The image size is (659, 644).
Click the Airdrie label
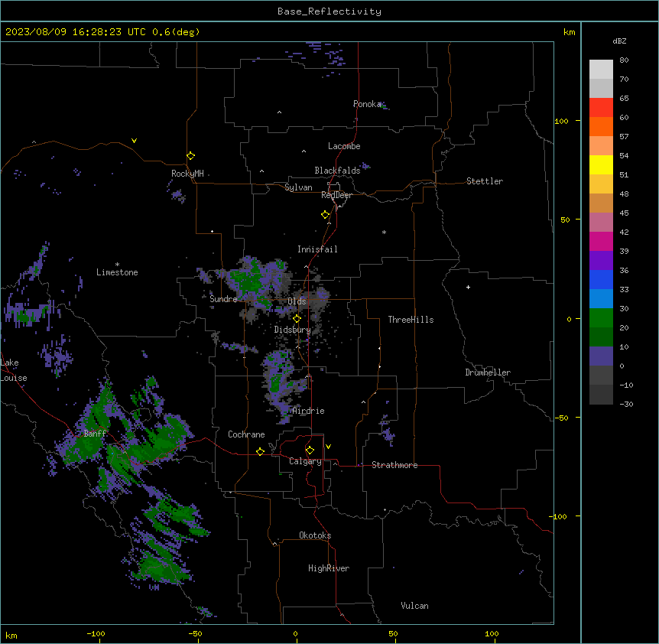309,411
